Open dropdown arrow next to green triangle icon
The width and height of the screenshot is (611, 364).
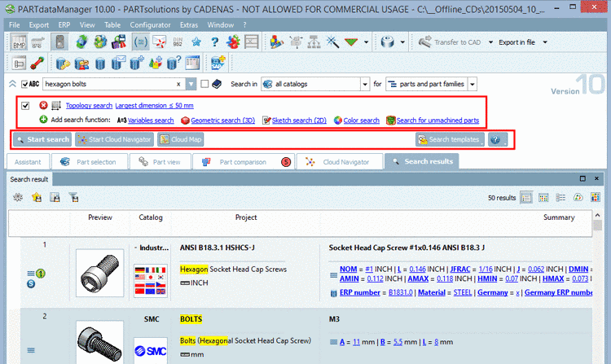point(366,42)
